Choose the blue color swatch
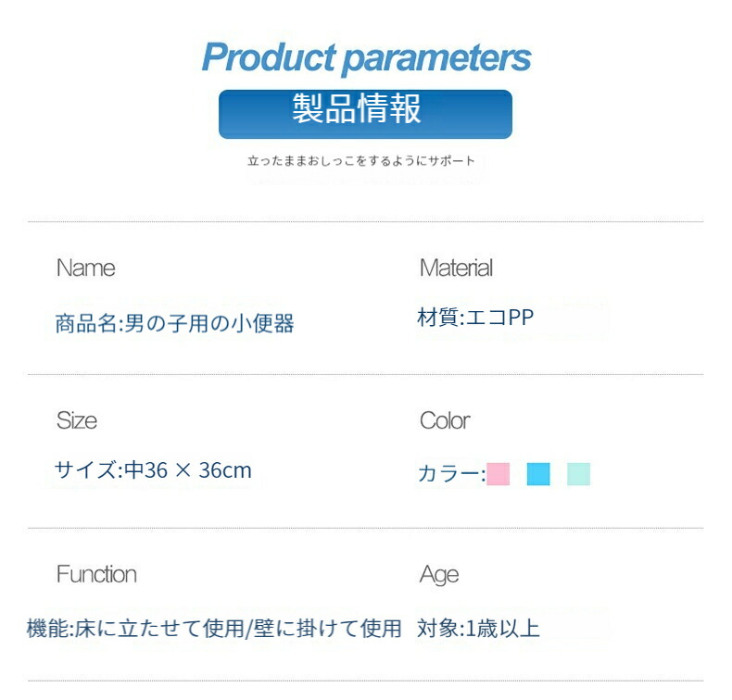Viewport: 732px width, 700px height. (x=538, y=474)
